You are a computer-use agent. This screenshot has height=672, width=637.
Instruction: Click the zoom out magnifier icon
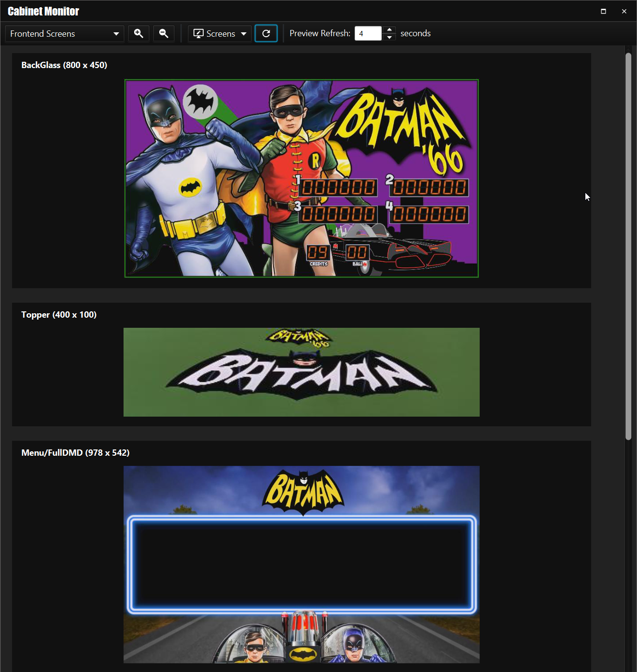click(164, 33)
